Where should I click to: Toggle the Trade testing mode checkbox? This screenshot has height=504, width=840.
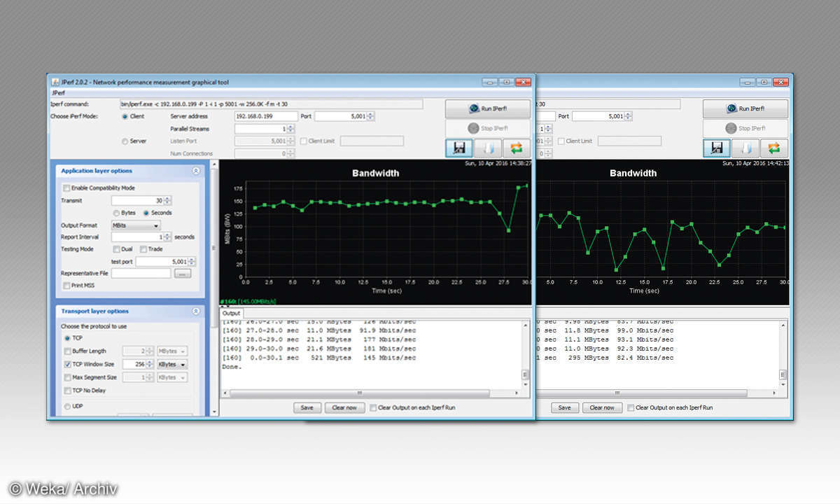tap(143, 249)
